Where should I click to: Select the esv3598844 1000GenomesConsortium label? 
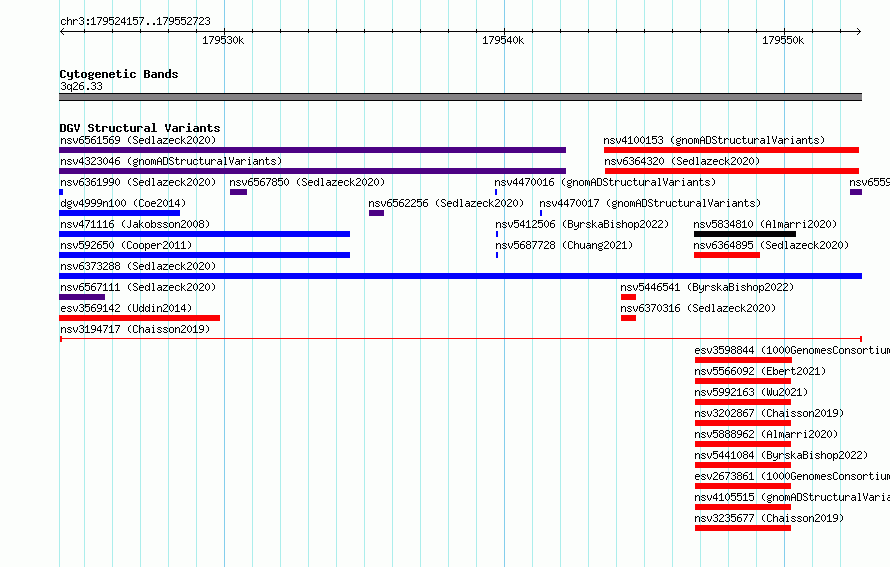point(792,350)
